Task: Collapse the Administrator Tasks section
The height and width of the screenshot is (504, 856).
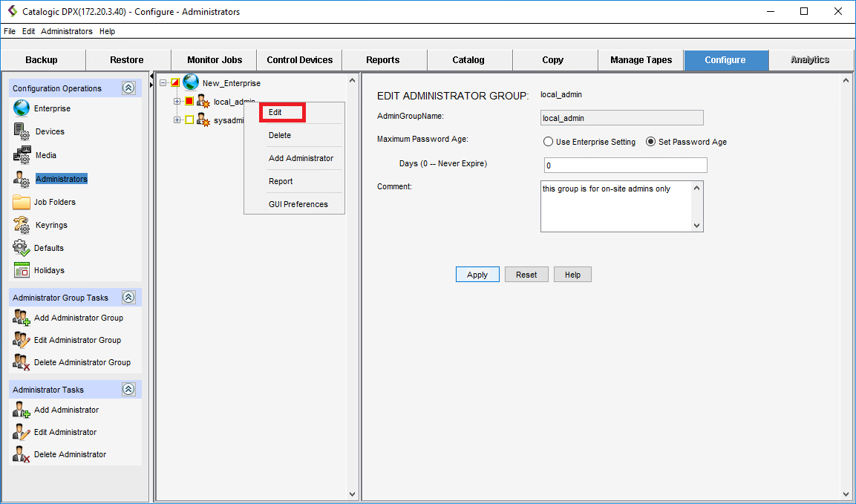Action: [128, 390]
